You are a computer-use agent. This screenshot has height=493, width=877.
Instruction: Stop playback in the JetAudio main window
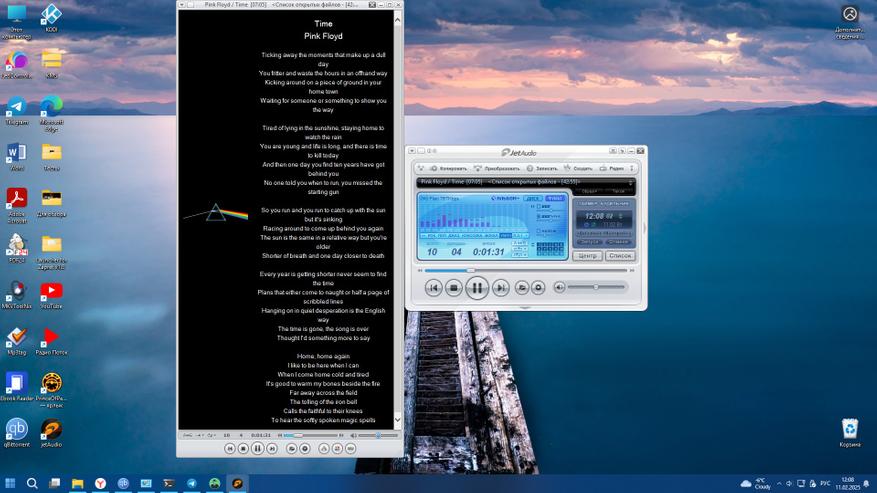click(454, 288)
